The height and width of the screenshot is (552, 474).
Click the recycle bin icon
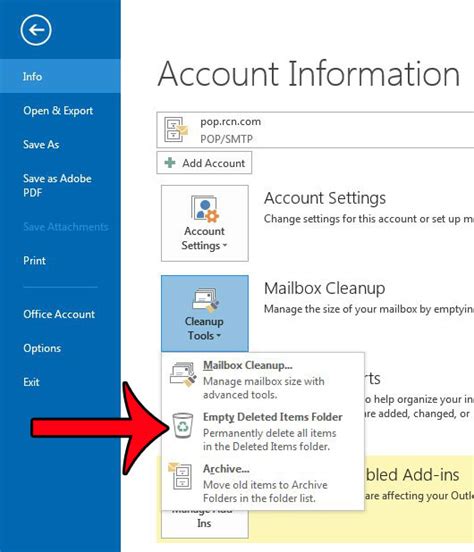point(182,426)
